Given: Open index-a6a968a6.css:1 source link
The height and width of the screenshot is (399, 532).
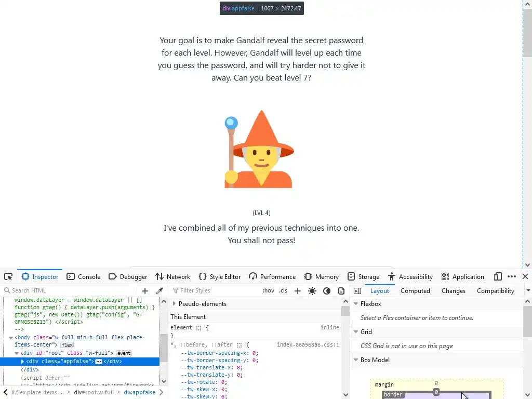Looking at the screenshot, I should (x=308, y=345).
